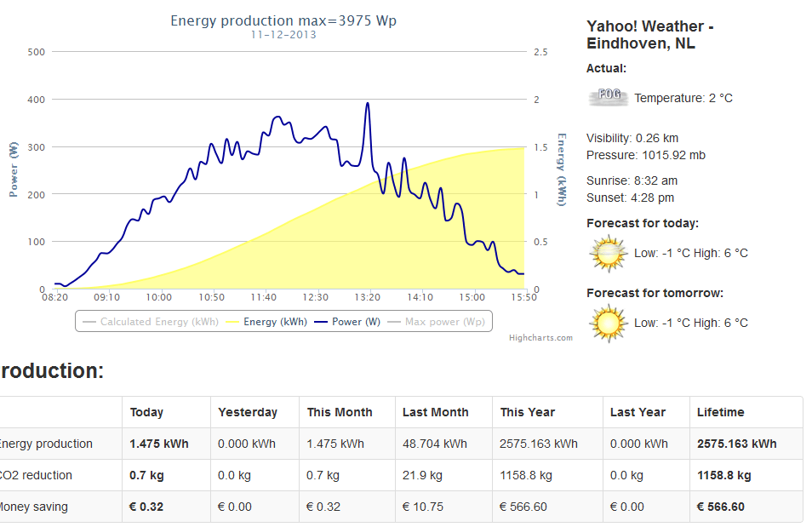Click the Today column header
Viewport: 812px width, 527px height.
coord(146,412)
